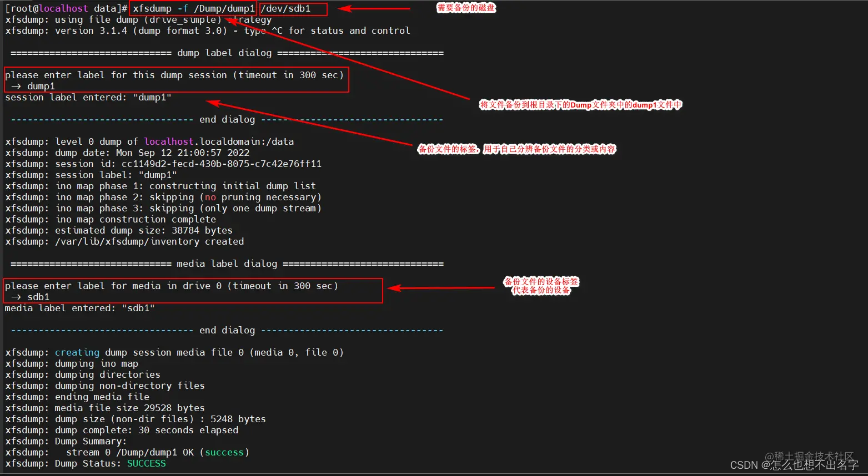Click the command text 'xfsdump -f /Dump/dump1'
Screen dimensions: 868x476
coord(194,8)
